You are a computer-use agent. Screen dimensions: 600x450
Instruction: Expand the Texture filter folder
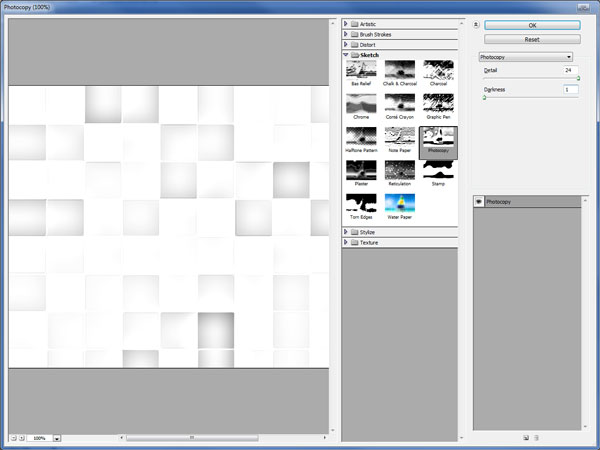[x=347, y=242]
